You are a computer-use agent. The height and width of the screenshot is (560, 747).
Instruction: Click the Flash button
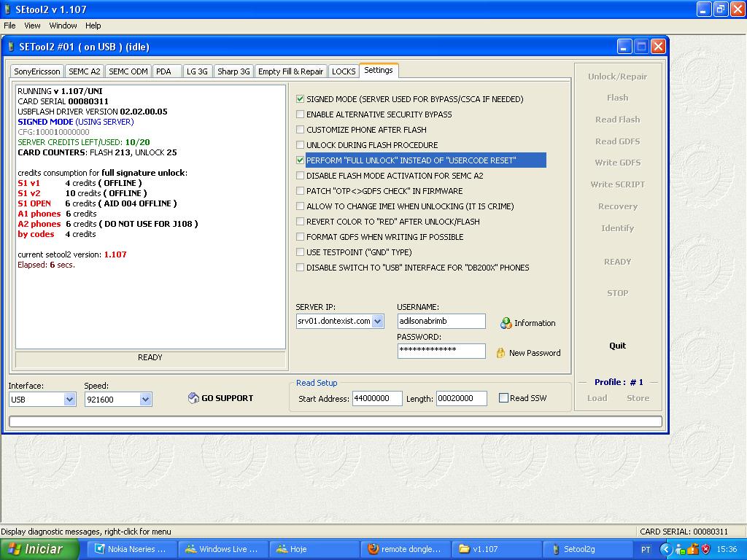pos(617,98)
